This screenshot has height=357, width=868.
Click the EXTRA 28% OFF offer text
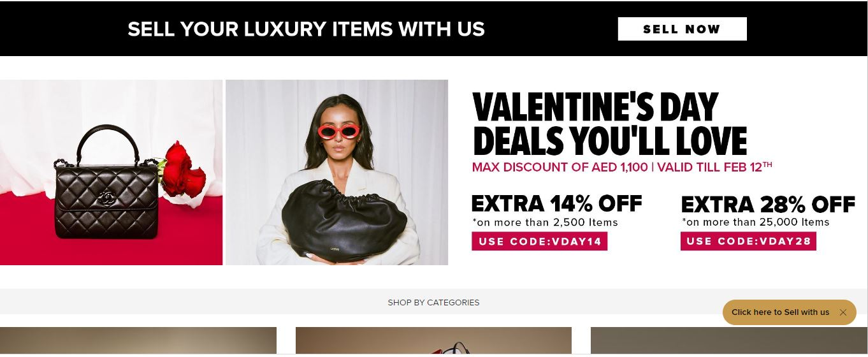coord(768,205)
